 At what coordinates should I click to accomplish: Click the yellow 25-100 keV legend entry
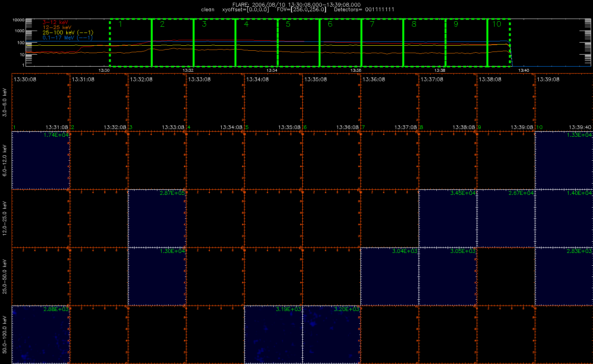(x=68, y=33)
